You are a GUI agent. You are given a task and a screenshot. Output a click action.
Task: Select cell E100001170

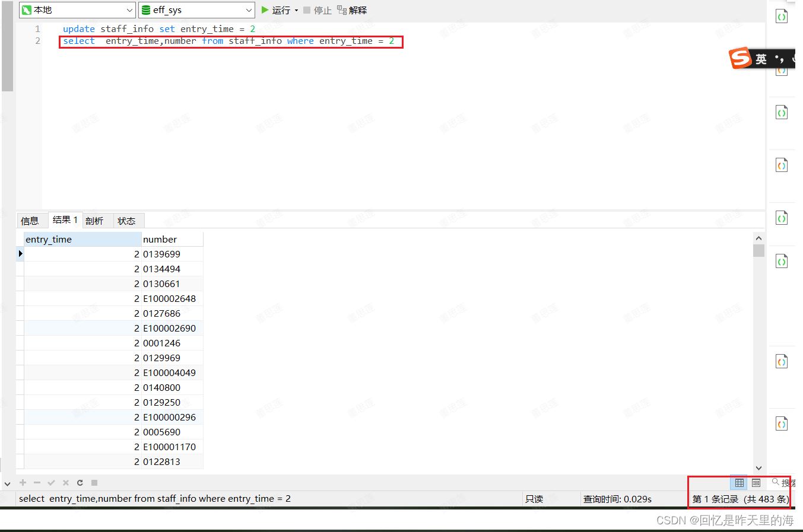[172, 447]
